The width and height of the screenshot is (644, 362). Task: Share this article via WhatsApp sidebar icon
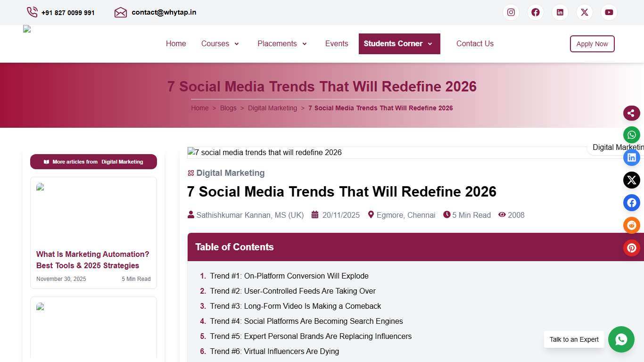[x=632, y=135]
